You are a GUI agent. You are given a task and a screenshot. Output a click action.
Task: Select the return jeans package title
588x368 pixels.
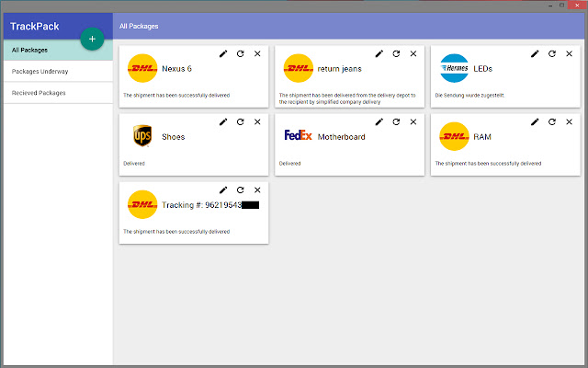coord(339,69)
